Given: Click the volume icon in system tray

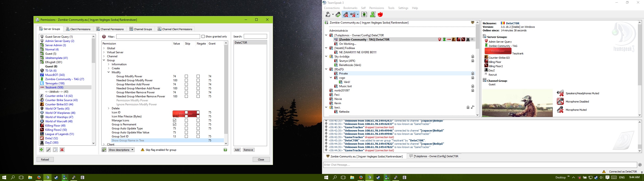Looking at the screenshot, I should (601, 177).
